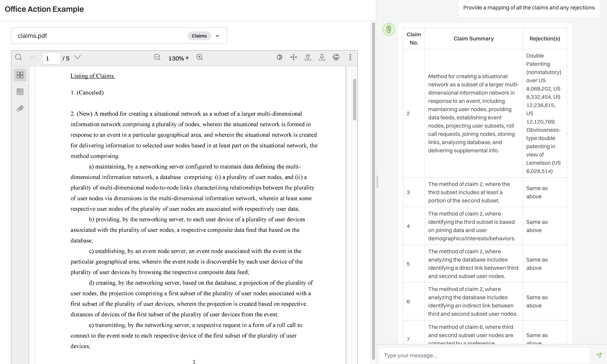
Task: Select the '1. (Canceled)' line
Action: pyautogui.click(x=87, y=92)
